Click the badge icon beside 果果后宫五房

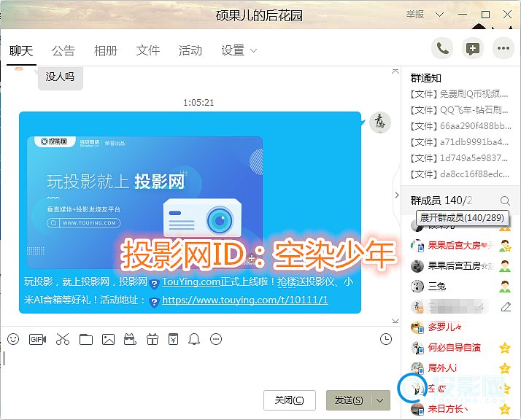coord(505,266)
